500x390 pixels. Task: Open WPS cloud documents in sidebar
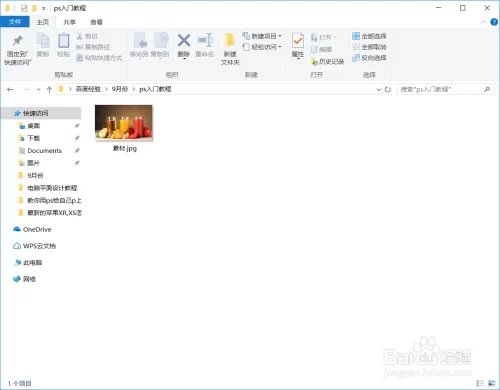coord(34,246)
